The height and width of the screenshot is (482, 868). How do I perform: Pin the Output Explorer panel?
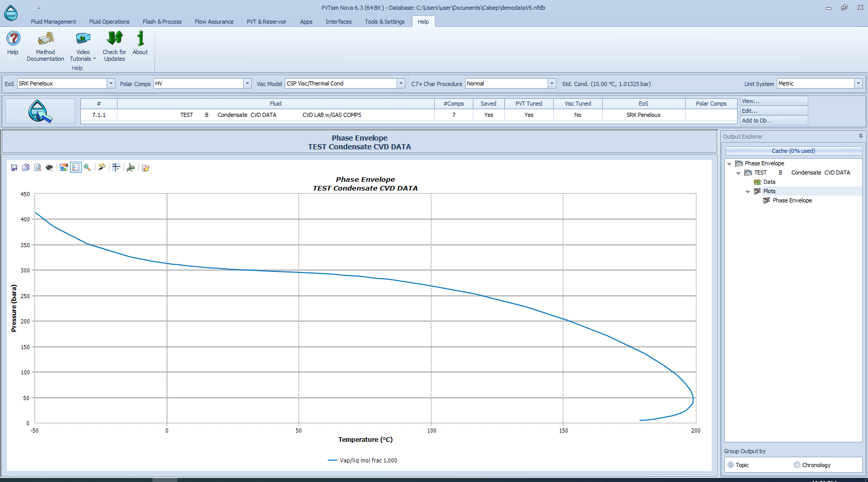[x=861, y=136]
